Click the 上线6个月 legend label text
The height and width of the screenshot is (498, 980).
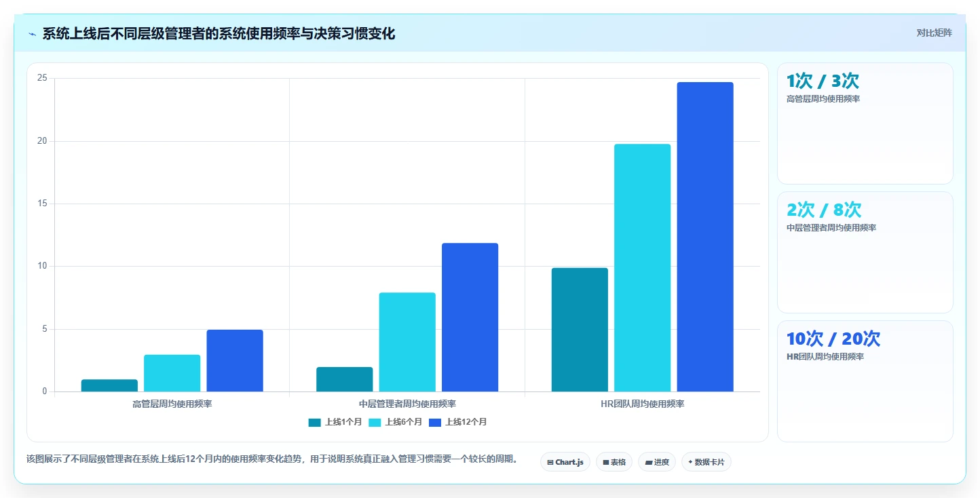tap(404, 422)
